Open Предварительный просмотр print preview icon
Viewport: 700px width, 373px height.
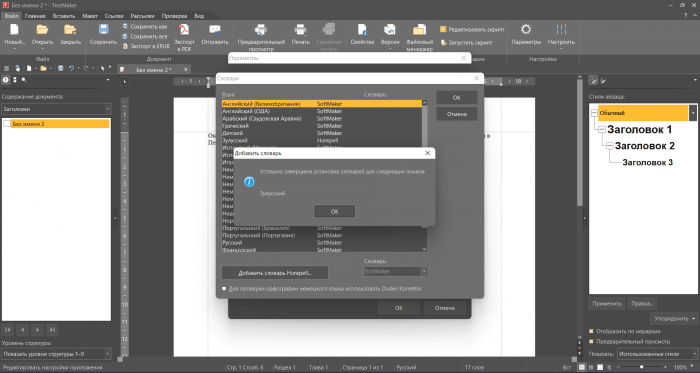point(261,30)
